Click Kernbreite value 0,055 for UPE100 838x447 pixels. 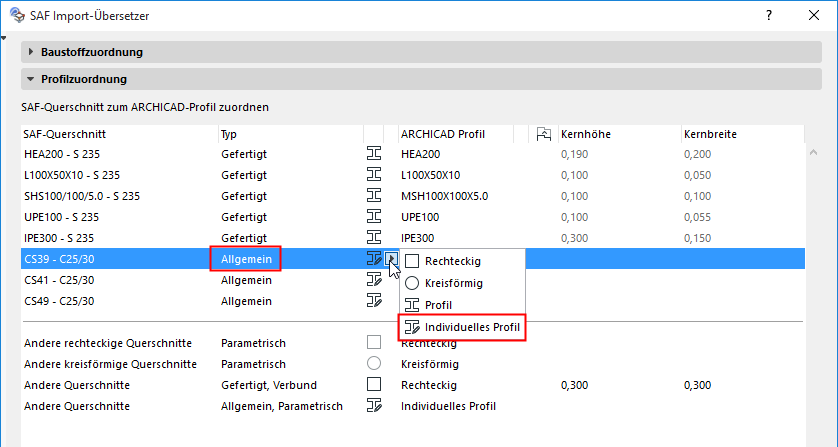tap(697, 217)
